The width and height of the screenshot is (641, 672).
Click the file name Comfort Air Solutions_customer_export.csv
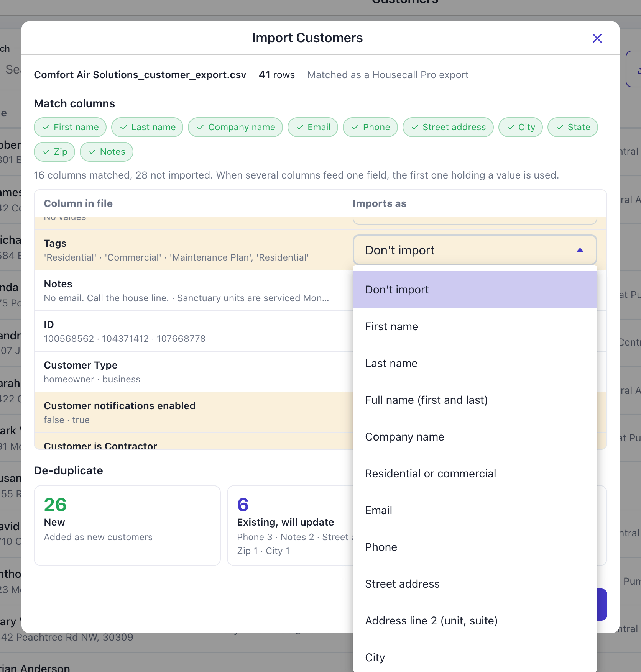140,75
